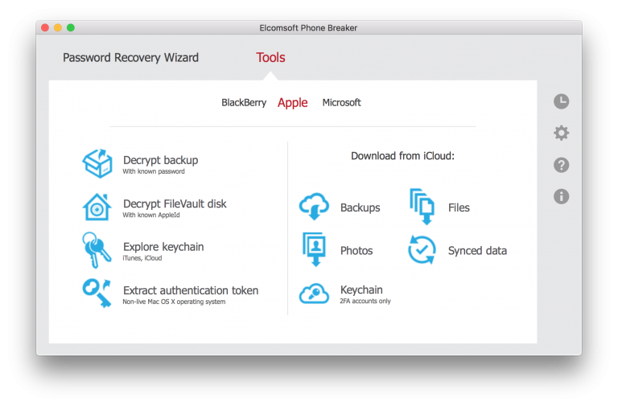This screenshot has width=618, height=407.
Task: Select the iCloud Files download icon
Action: click(x=422, y=207)
